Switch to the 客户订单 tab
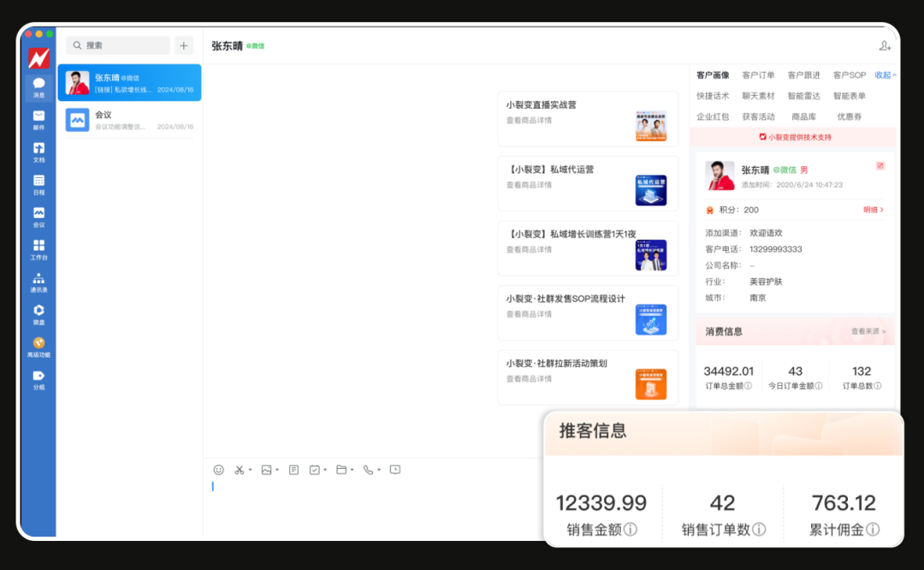924x570 pixels. (758, 75)
